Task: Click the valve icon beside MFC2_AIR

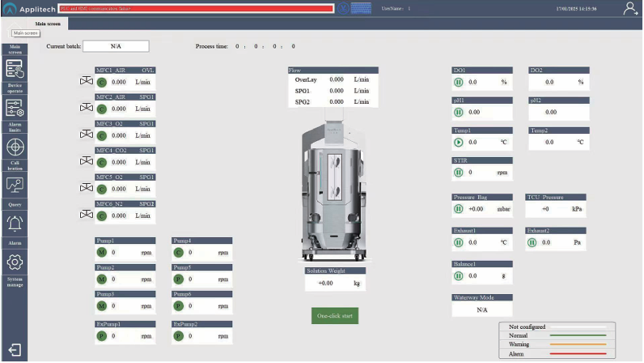Action: (x=86, y=107)
